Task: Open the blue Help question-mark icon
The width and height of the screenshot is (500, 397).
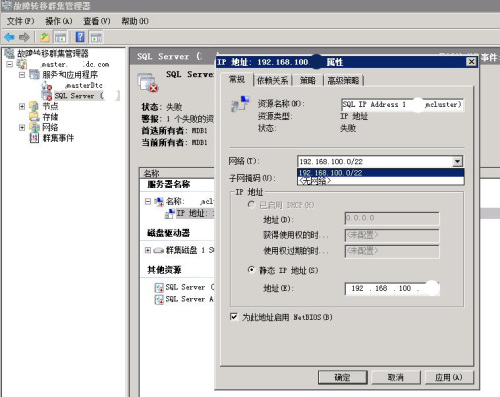Action: pos(80,37)
